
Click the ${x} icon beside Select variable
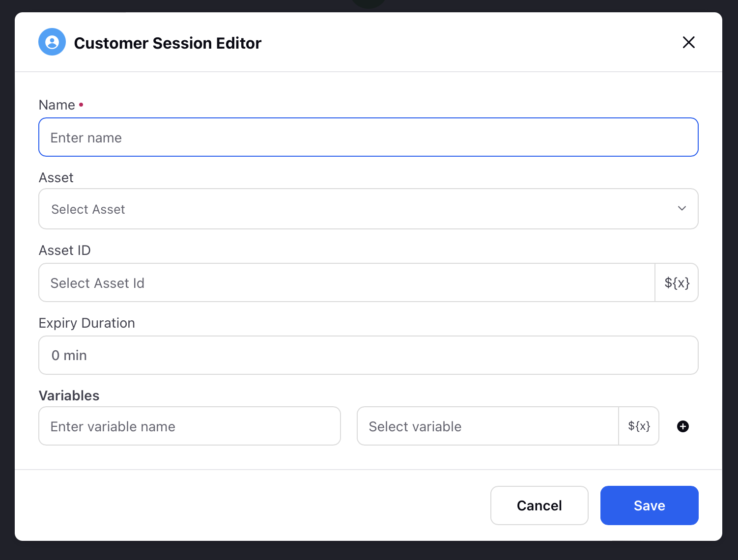639,426
